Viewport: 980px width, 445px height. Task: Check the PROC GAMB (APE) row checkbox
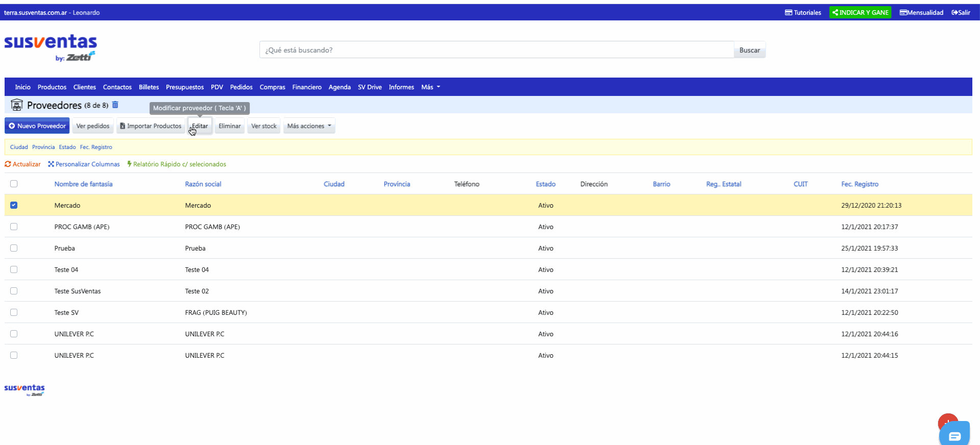pyautogui.click(x=14, y=227)
